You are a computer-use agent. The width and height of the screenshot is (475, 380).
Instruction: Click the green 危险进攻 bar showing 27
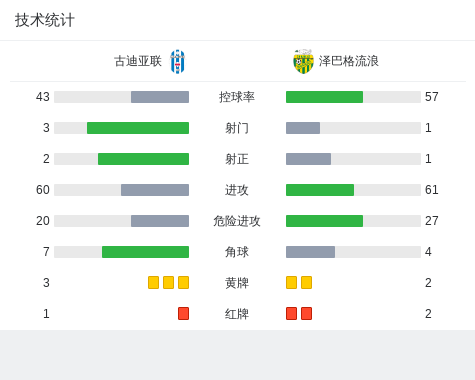[324, 221]
